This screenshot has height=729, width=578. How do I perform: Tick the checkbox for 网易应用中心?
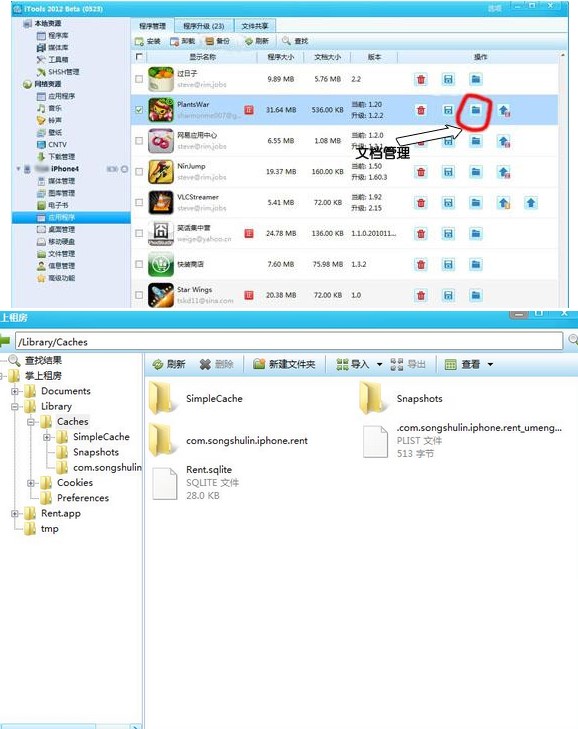pyautogui.click(x=139, y=141)
